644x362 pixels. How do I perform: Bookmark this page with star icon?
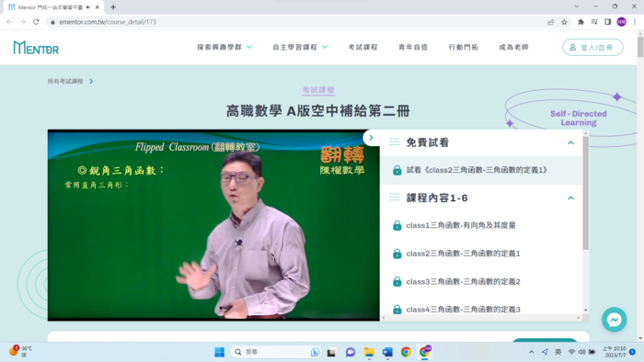(564, 22)
